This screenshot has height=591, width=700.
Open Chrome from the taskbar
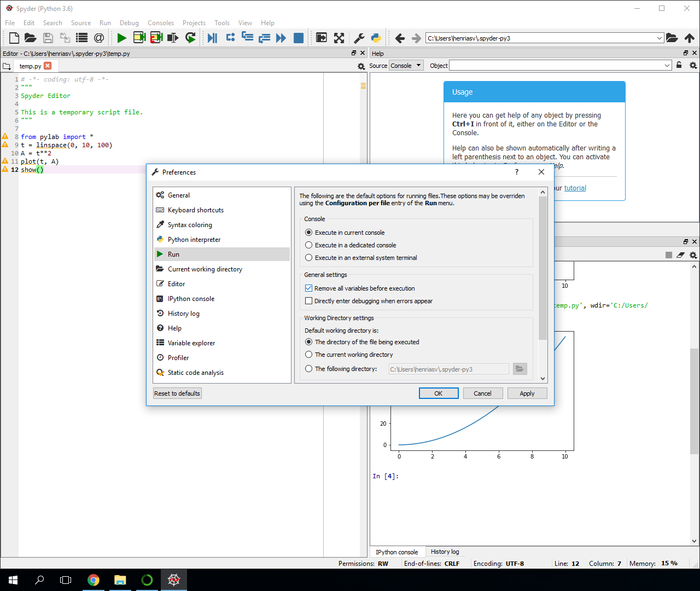pyautogui.click(x=94, y=580)
